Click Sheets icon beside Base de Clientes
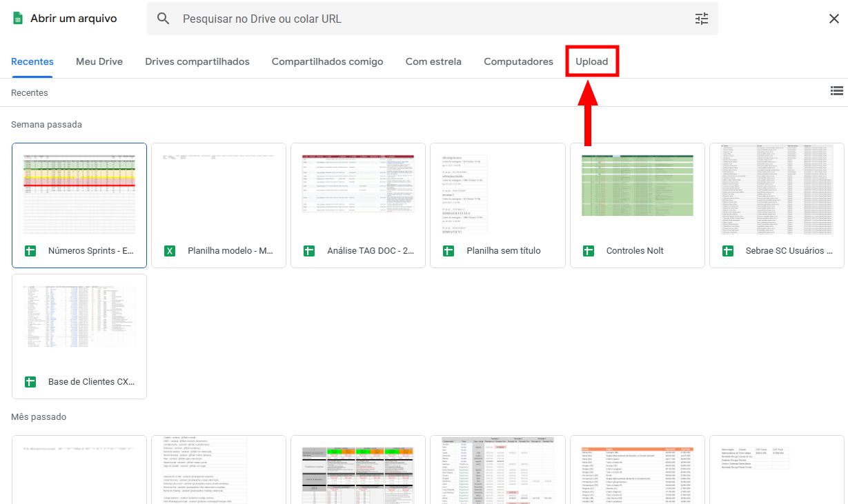848x504 pixels. [30, 382]
